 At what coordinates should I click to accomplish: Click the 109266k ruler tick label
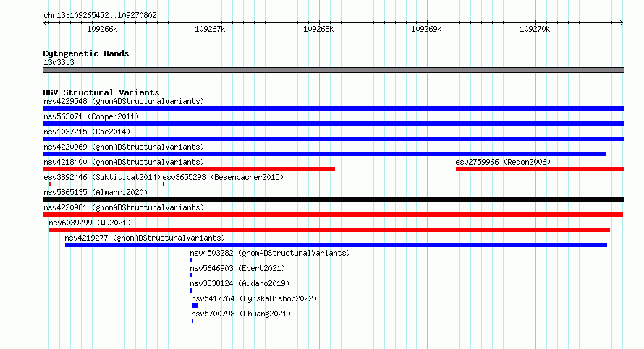102,29
